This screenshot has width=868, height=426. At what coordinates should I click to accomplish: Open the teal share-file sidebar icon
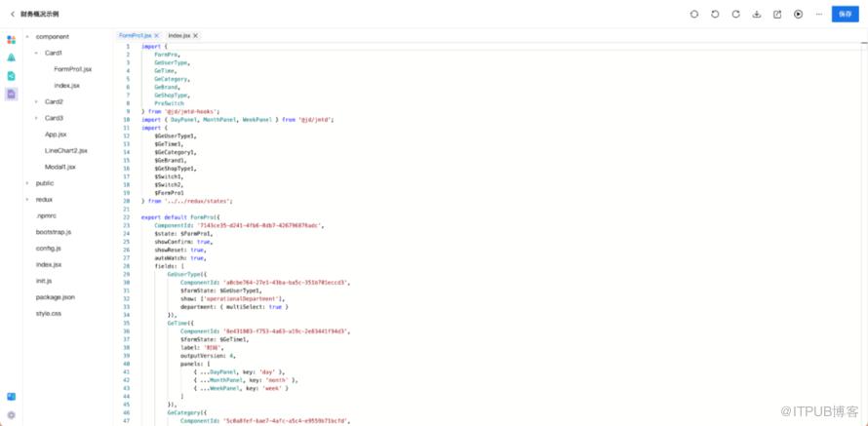coord(11,76)
